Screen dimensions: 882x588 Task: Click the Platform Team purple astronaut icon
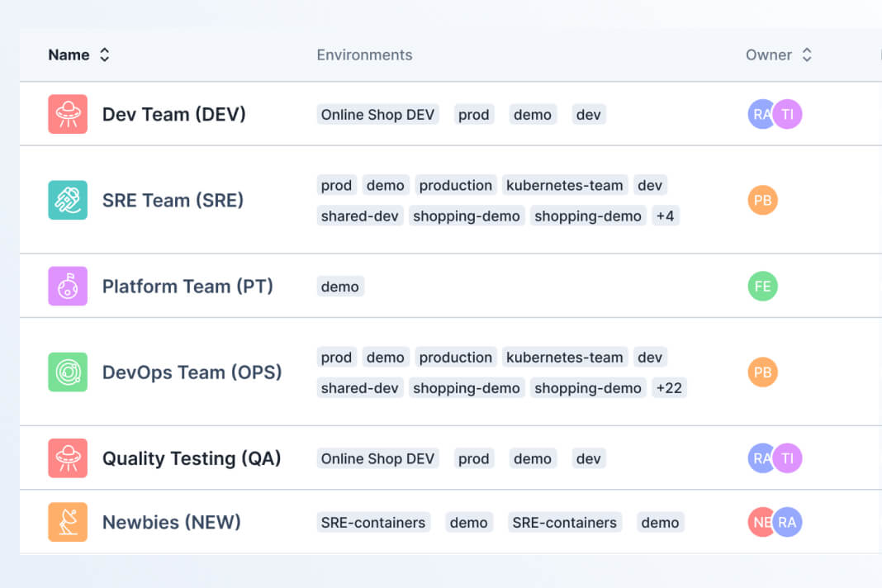(67, 286)
